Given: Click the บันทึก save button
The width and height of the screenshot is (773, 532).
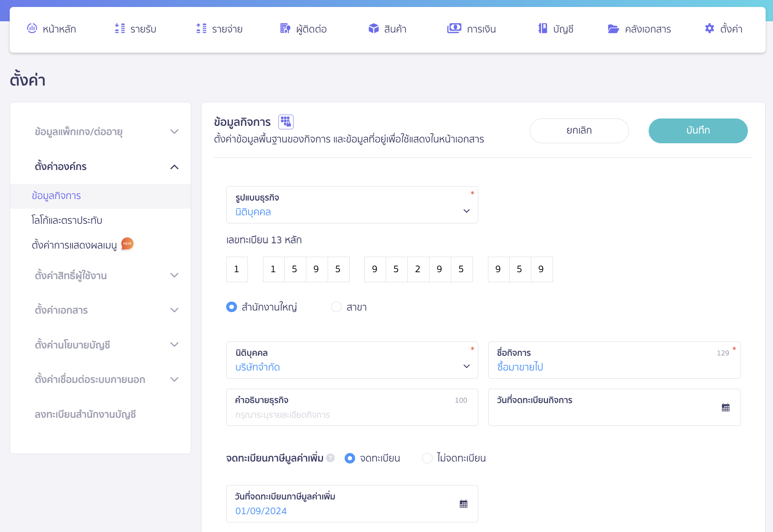Looking at the screenshot, I should [698, 130].
